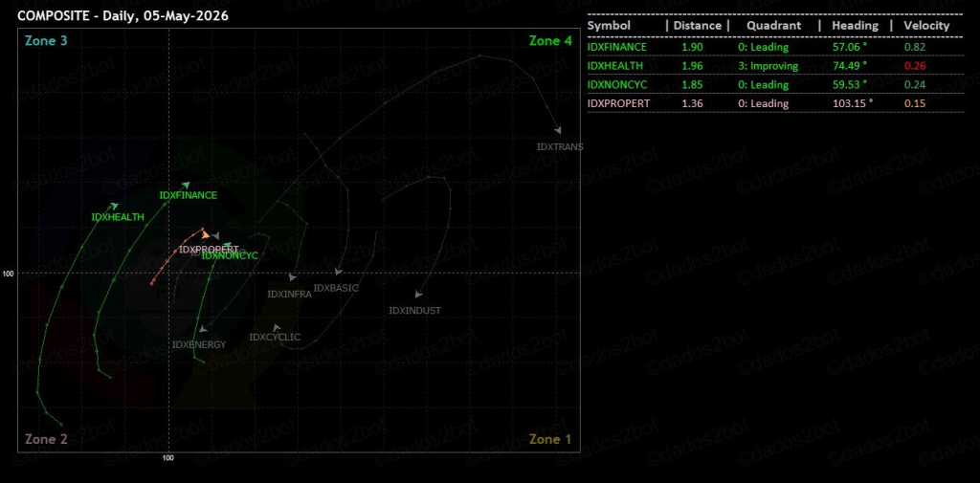This screenshot has width=980, height=483.
Task: Select the IDXFINANCE row in table
Action: [775, 47]
